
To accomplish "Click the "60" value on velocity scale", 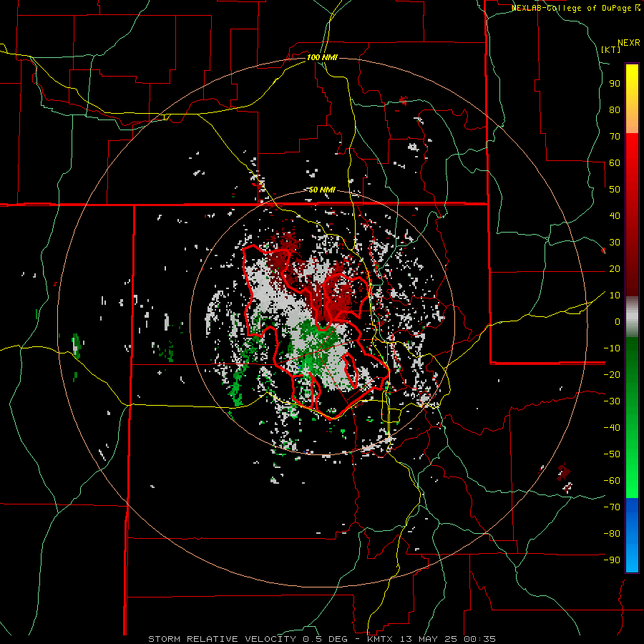I will point(615,163).
